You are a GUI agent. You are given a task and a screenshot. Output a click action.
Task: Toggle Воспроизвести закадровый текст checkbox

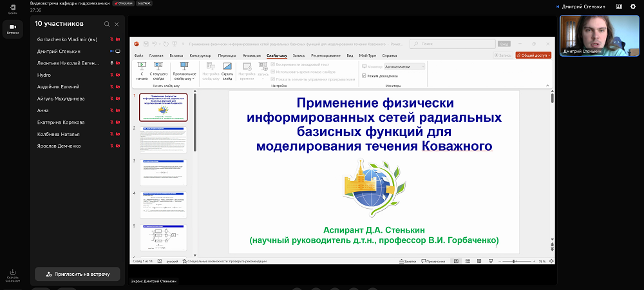coord(273,64)
